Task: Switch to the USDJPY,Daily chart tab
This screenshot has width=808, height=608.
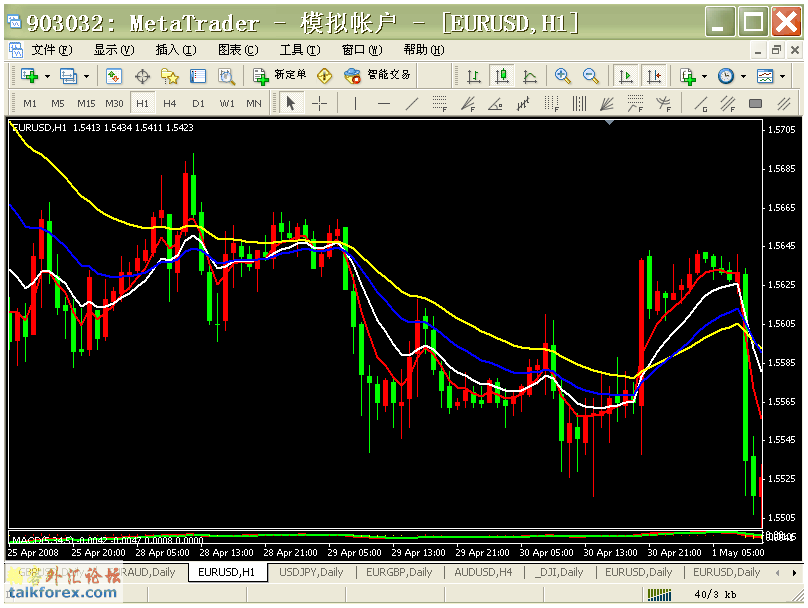Action: click(x=311, y=573)
